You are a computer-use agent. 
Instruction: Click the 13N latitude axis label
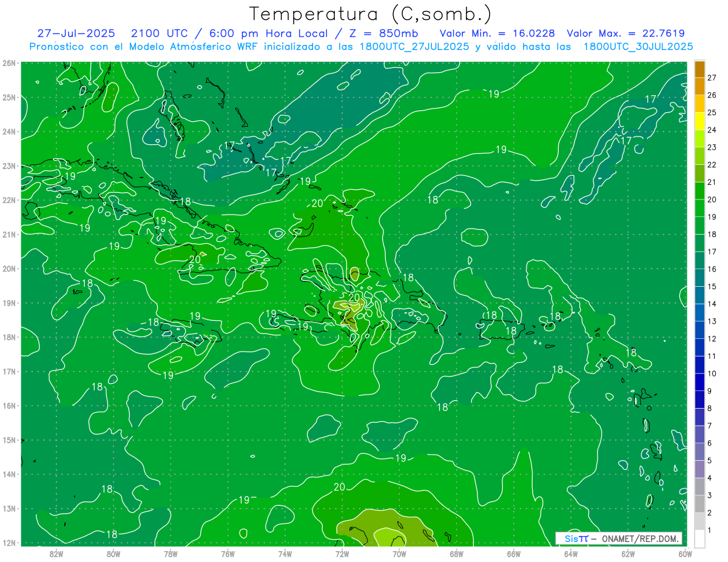point(9,509)
